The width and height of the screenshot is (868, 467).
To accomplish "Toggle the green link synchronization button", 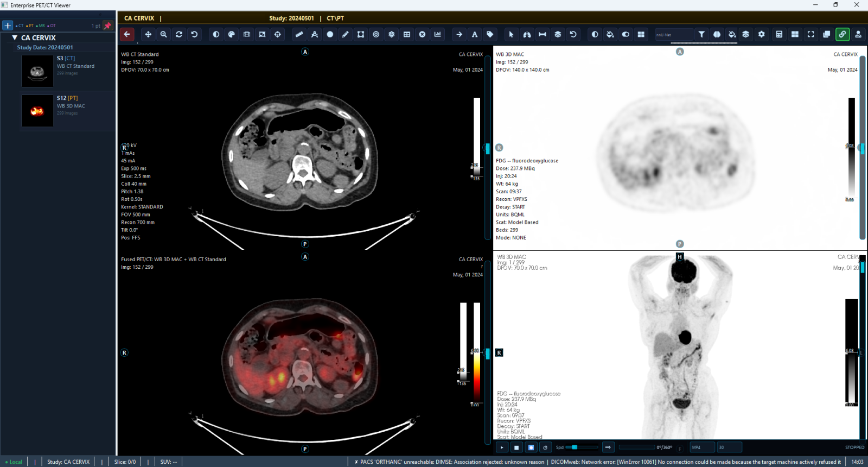I will tap(843, 34).
